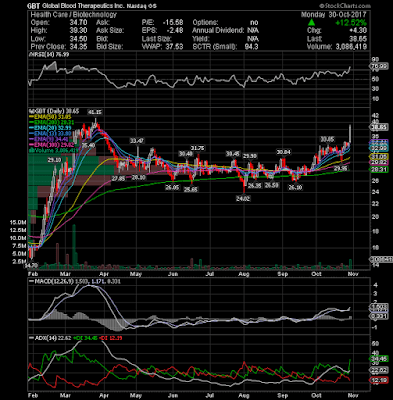Click the Health Care / Biotechnology sector label
Screen dimensions: 393x400
[x=74, y=15]
